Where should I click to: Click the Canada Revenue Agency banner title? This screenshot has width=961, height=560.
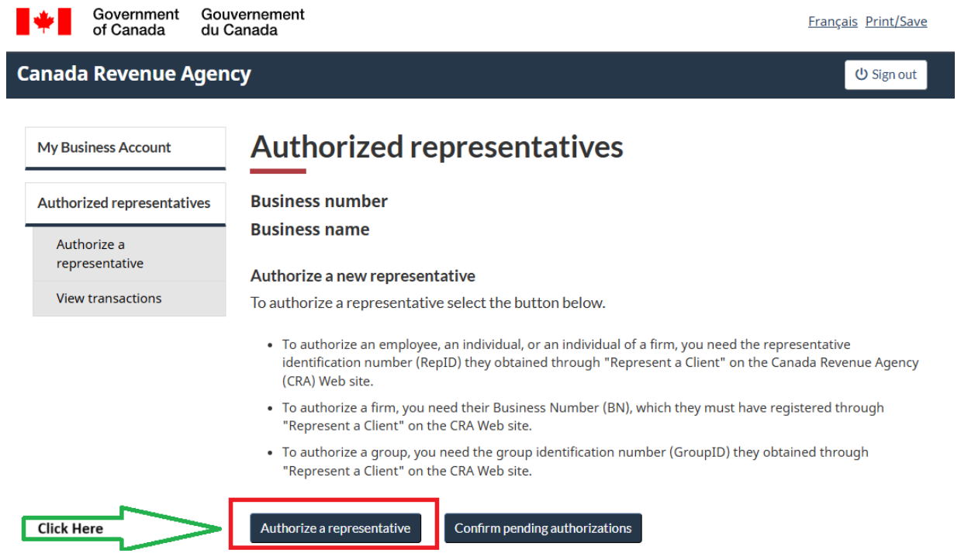(134, 74)
